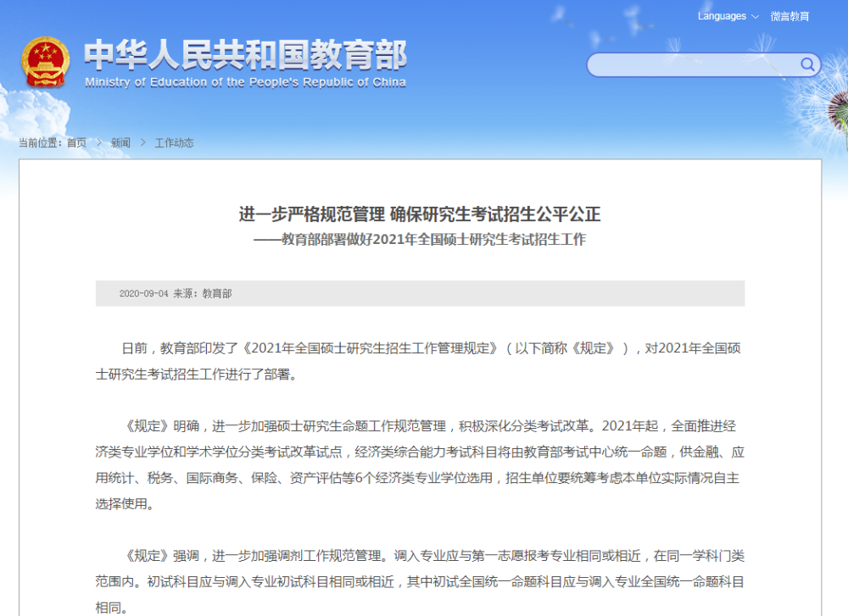
Task: Click the paragraph beginning 《规定》明确
Action: click(420, 464)
